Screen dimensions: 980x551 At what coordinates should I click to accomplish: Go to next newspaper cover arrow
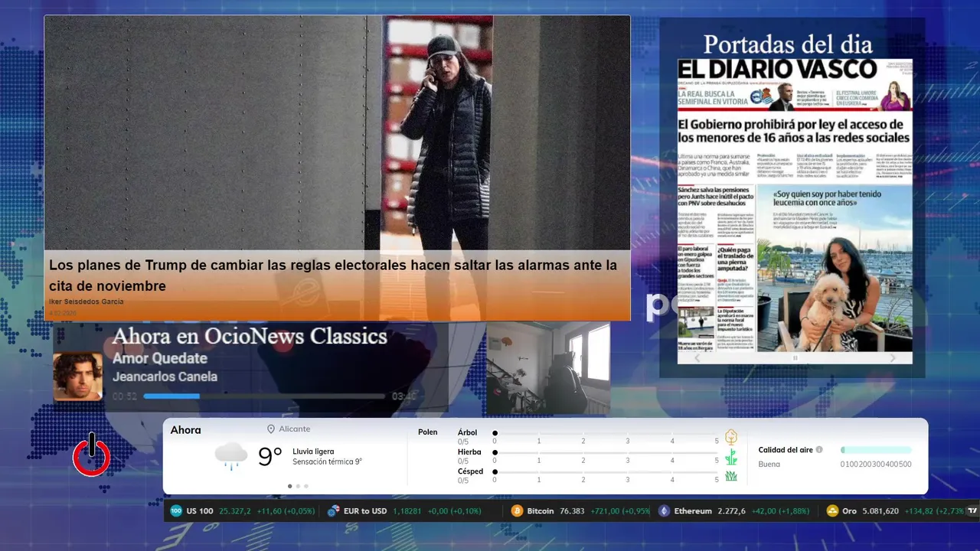tap(893, 357)
